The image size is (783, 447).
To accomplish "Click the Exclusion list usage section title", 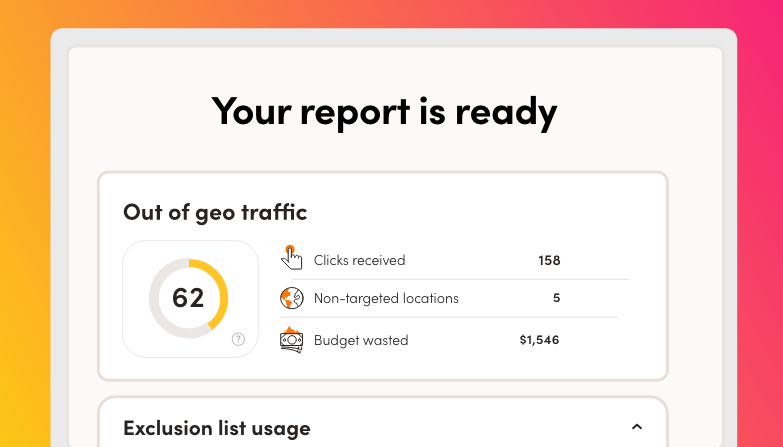I will click(x=216, y=428).
